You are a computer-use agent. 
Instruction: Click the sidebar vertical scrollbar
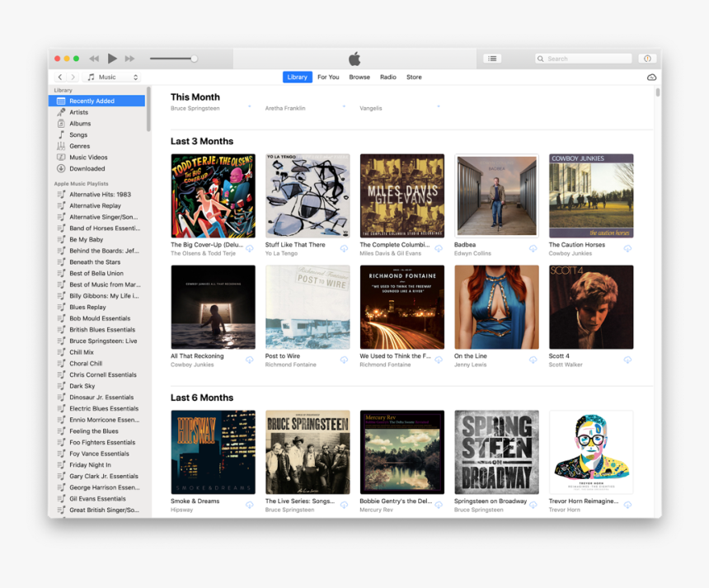pos(148,110)
